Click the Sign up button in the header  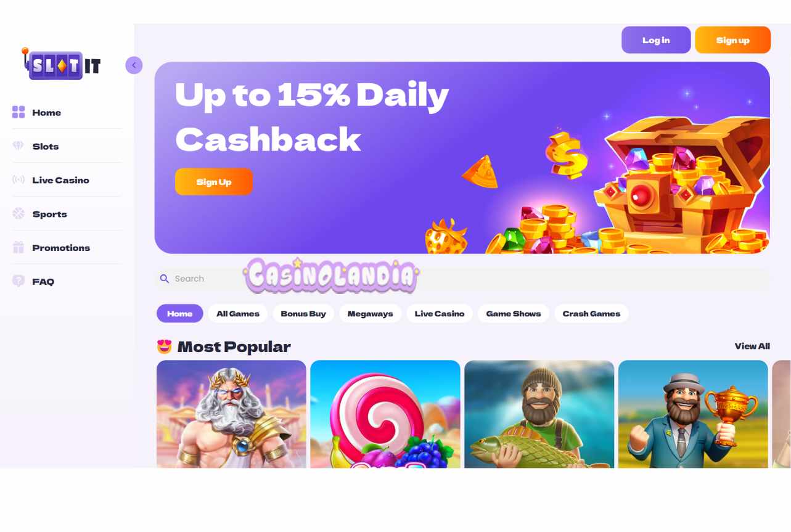pos(732,40)
